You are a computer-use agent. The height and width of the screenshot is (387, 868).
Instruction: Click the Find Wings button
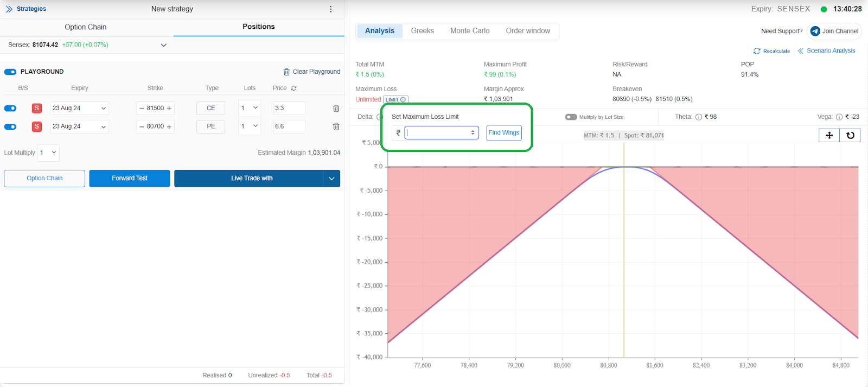tap(504, 133)
